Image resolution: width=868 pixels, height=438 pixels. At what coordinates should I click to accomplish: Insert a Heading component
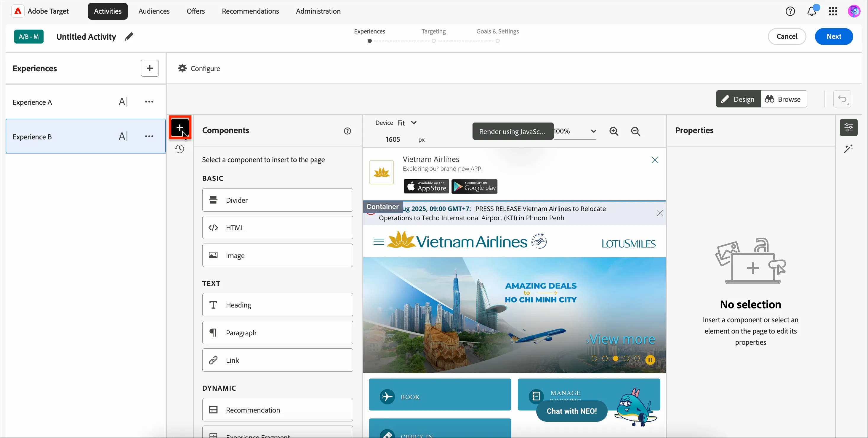click(277, 305)
